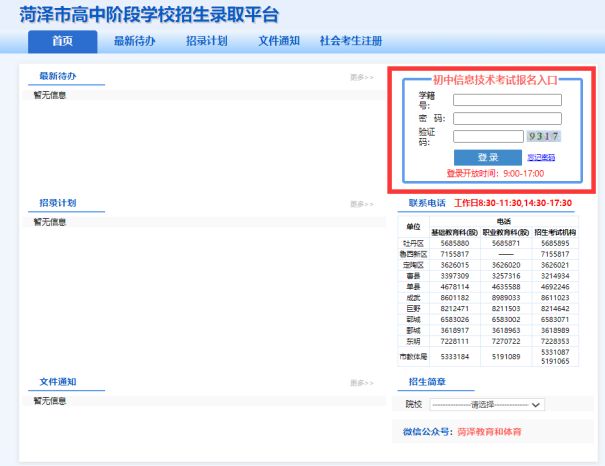Click phone number 8601182
The image size is (605, 466).
coord(455,298)
